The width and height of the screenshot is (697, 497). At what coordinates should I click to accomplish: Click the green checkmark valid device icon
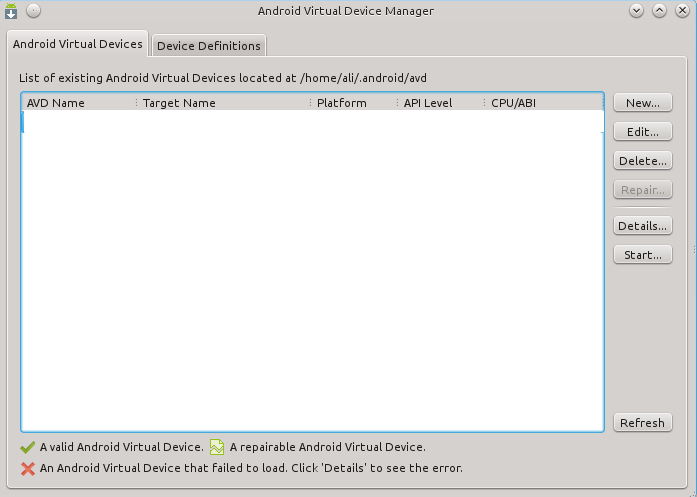coord(28,448)
